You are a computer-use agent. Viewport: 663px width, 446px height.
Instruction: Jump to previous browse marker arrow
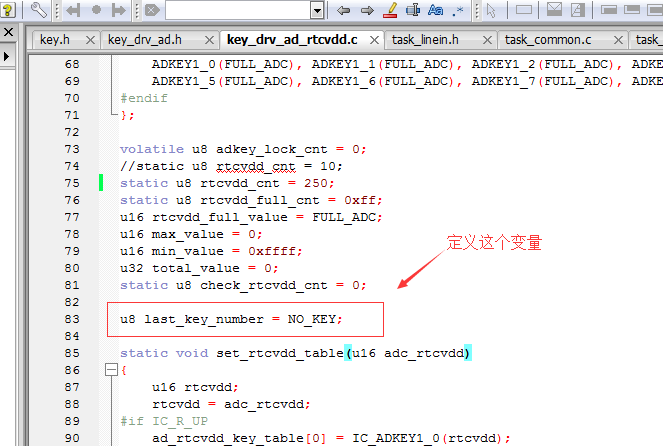pos(74,10)
